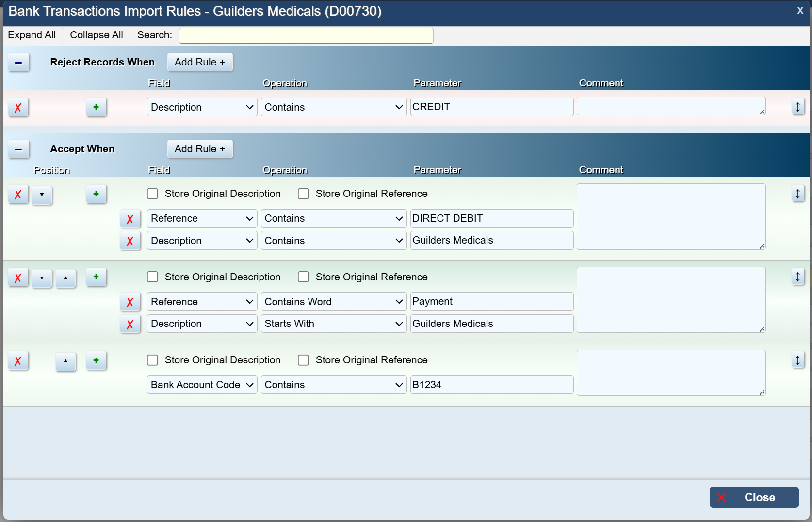Remove the DIRECT DEBIT reference condition
812x522 pixels.
tap(130, 219)
